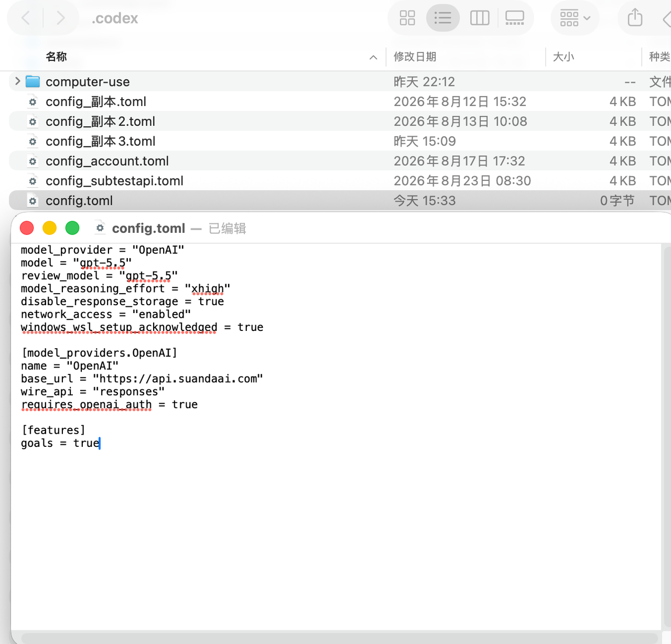
Task: Select config_副本 2.toml file name
Action: click(101, 122)
